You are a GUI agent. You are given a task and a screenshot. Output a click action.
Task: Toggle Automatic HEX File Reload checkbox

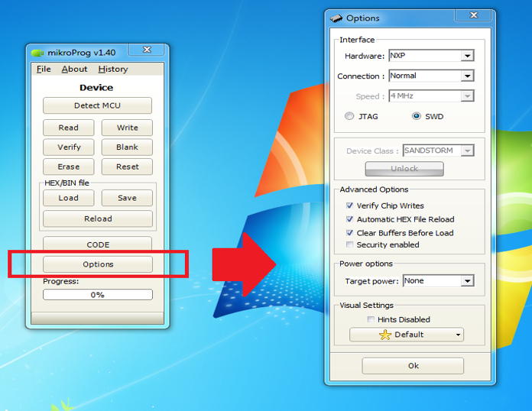[349, 219]
